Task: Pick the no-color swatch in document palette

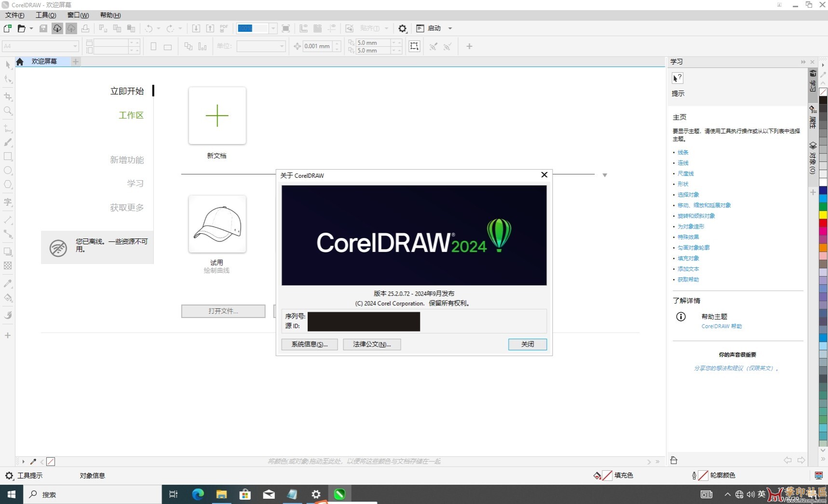Action: pyautogui.click(x=51, y=462)
